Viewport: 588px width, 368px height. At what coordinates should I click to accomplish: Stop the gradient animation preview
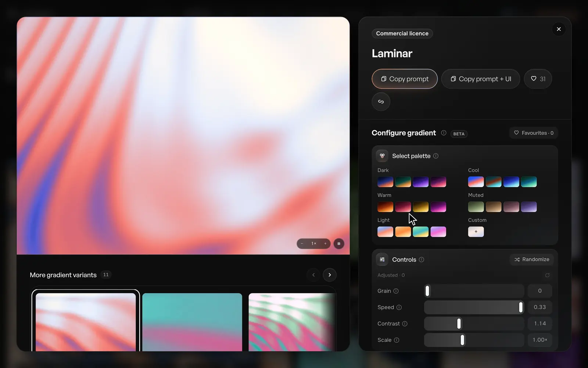339,244
